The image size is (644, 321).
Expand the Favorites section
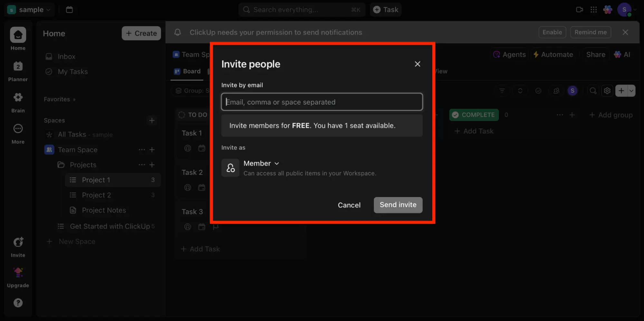[x=60, y=99]
